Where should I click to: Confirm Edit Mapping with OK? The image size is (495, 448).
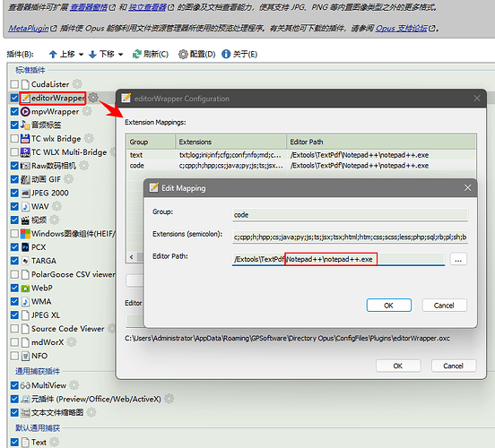click(x=388, y=305)
